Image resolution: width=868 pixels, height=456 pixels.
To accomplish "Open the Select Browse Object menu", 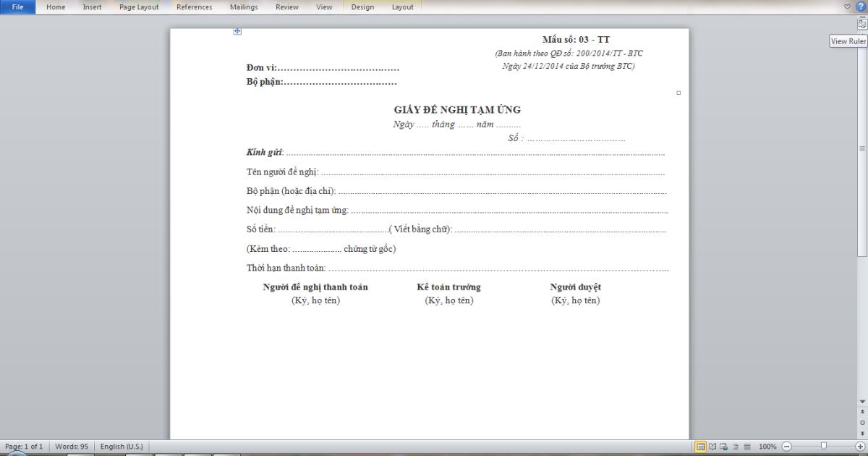I will pyautogui.click(x=862, y=422).
